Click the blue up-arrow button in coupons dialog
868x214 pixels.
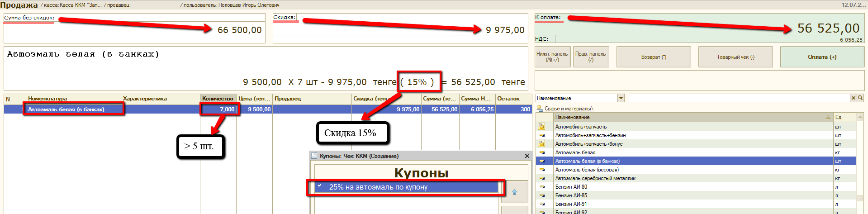[514, 192]
